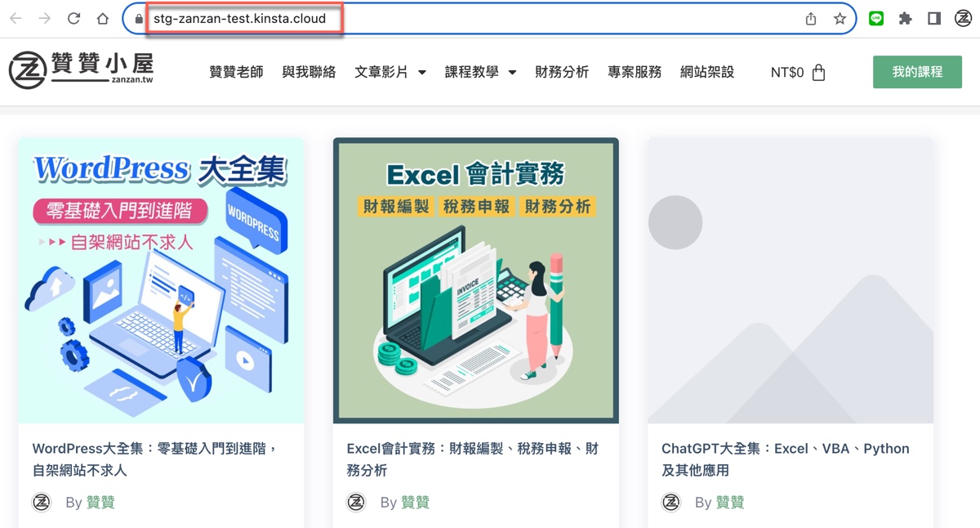The height and width of the screenshot is (528, 980).
Task: Reload the page with refresh icon
Action: pos(73,18)
